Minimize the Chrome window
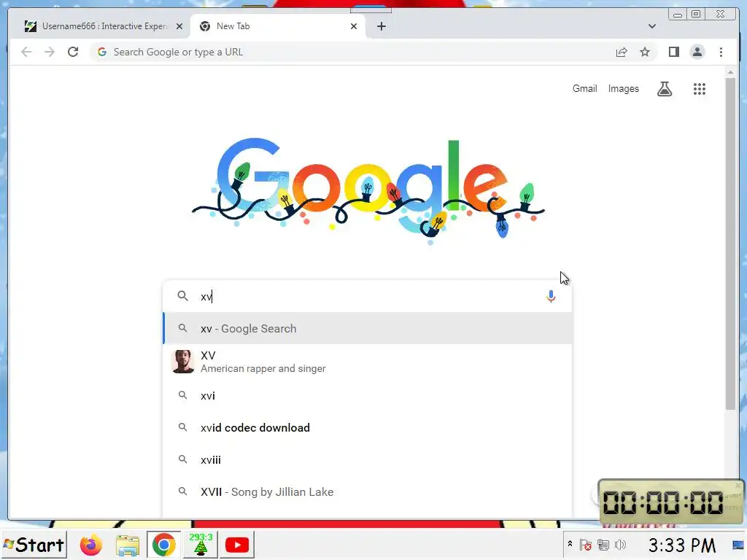The width and height of the screenshot is (747, 560). click(677, 15)
